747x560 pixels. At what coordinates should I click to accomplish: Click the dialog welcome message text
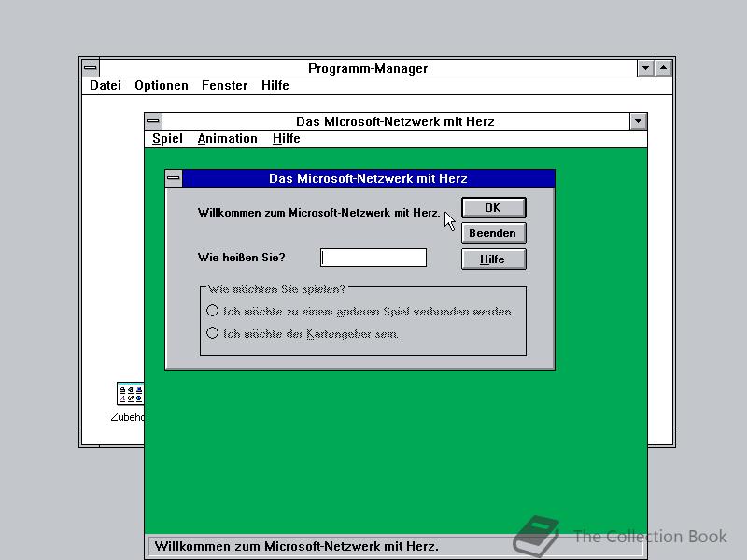click(318, 213)
